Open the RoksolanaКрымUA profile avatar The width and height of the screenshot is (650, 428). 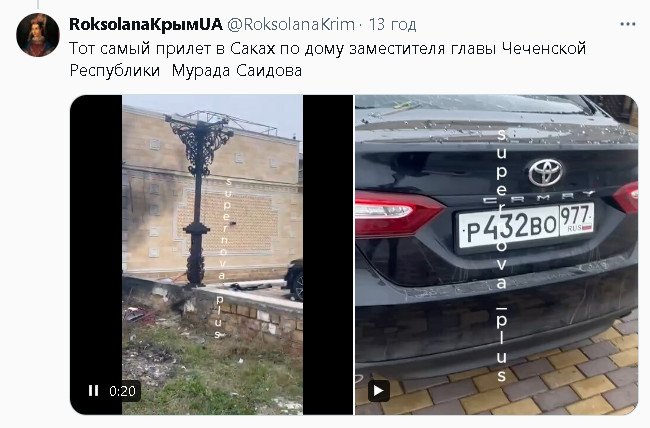point(38,35)
